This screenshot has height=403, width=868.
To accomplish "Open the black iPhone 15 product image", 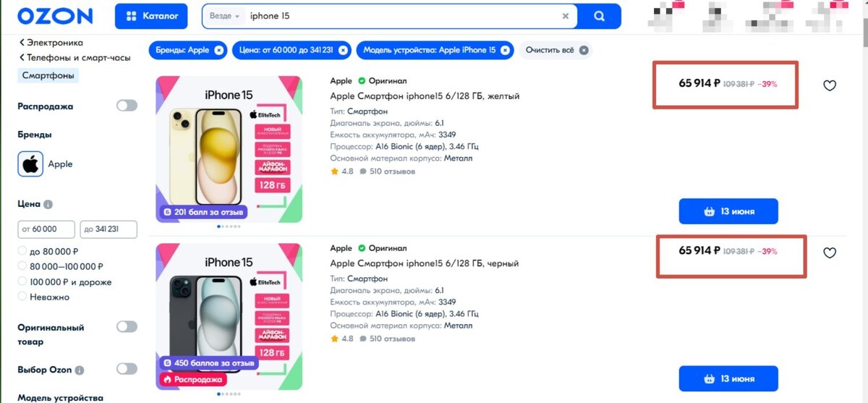I will pyautogui.click(x=229, y=316).
